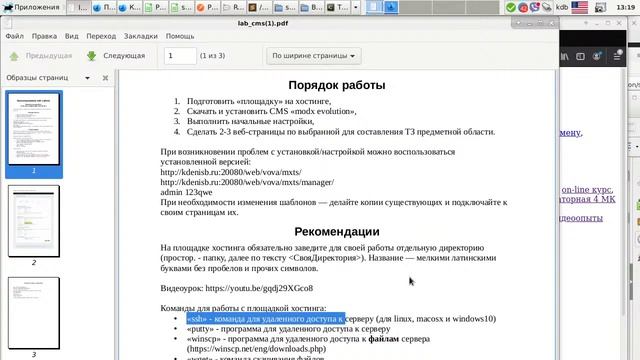Switch to taskbar window 'R...'
The width and height of the screenshot is (640, 360).
pyautogui.click(x=233, y=7)
